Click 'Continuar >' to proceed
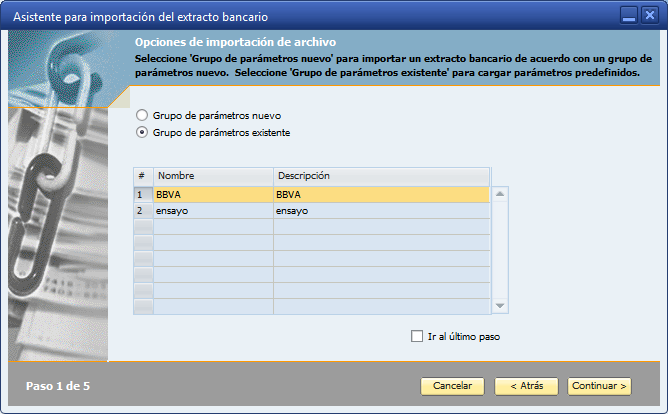The image size is (668, 414). click(x=599, y=386)
